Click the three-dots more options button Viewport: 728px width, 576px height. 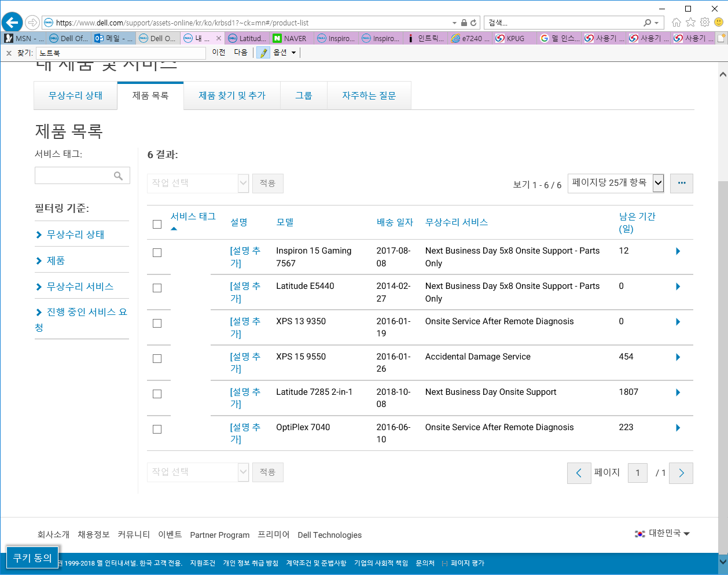click(682, 183)
